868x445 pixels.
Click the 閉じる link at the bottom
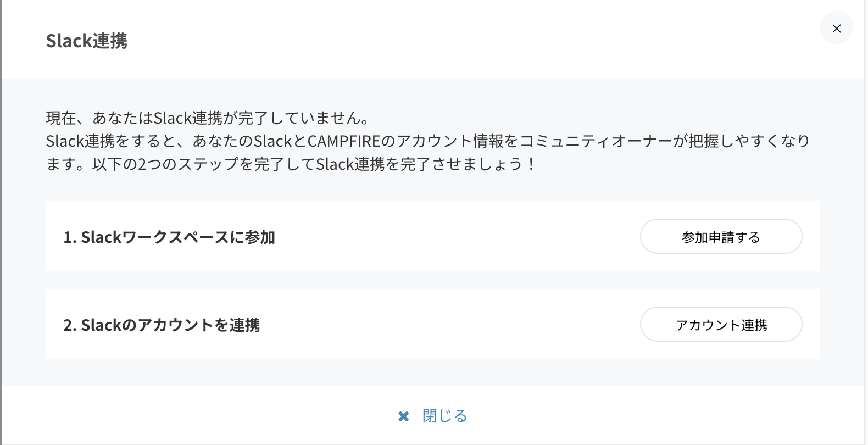tap(444, 416)
